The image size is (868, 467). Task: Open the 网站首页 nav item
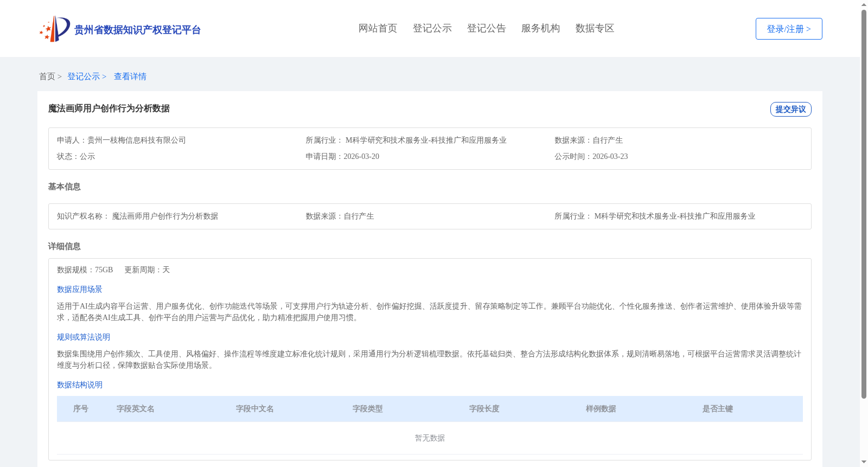pos(378,28)
